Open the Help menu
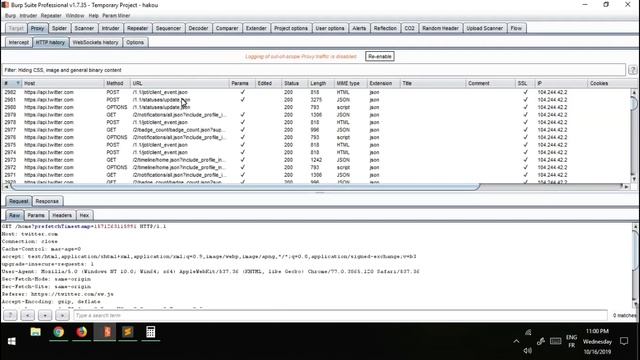The width and height of the screenshot is (640, 360). (93, 16)
